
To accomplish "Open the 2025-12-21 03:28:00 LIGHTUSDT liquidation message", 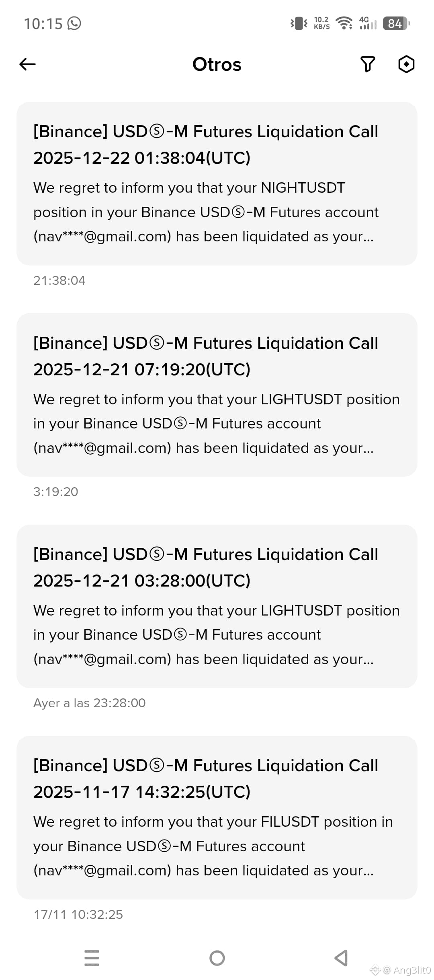I will [217, 606].
